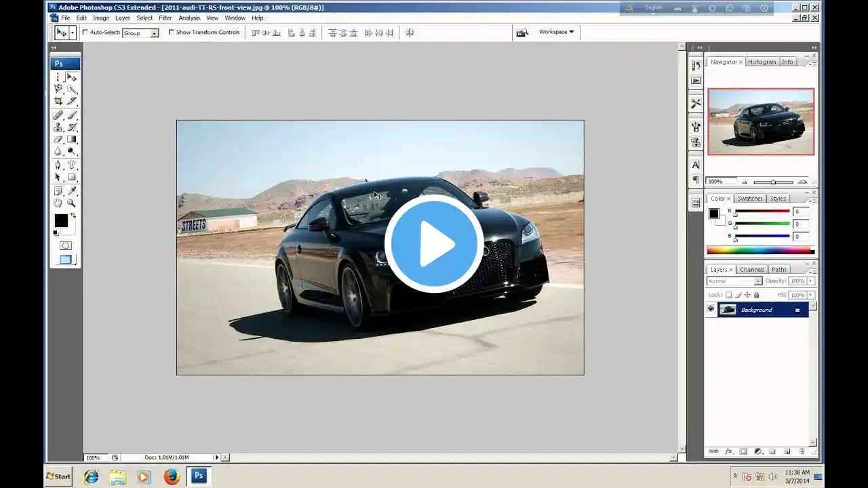Image resolution: width=868 pixels, height=488 pixels.
Task: Enable the Auto-Select checkbox
Action: point(85,32)
